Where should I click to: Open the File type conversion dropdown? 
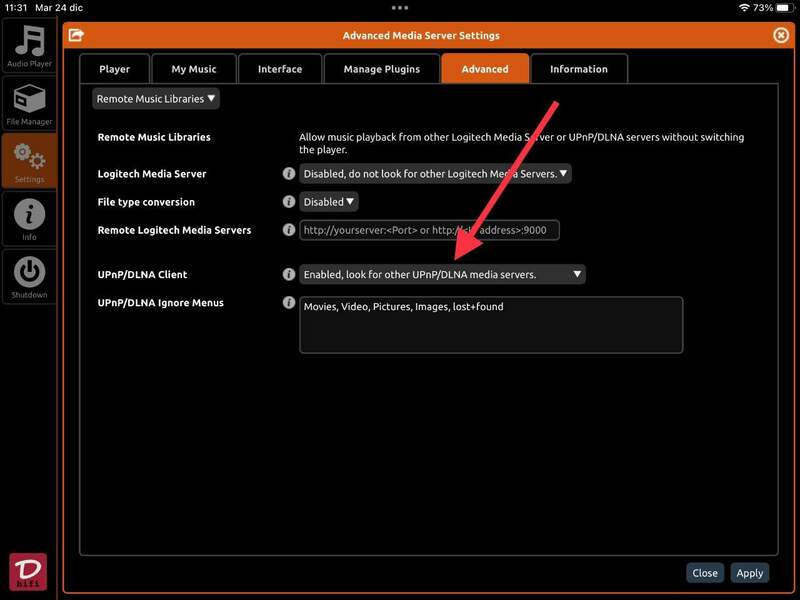click(x=329, y=202)
